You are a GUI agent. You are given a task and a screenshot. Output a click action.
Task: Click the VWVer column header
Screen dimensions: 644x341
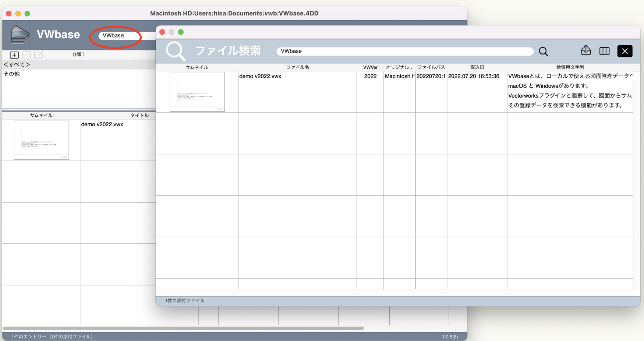[370, 67]
